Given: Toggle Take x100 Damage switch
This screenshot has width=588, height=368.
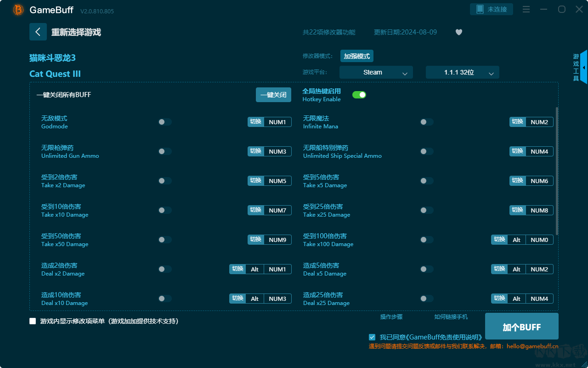Looking at the screenshot, I should pyautogui.click(x=427, y=240).
